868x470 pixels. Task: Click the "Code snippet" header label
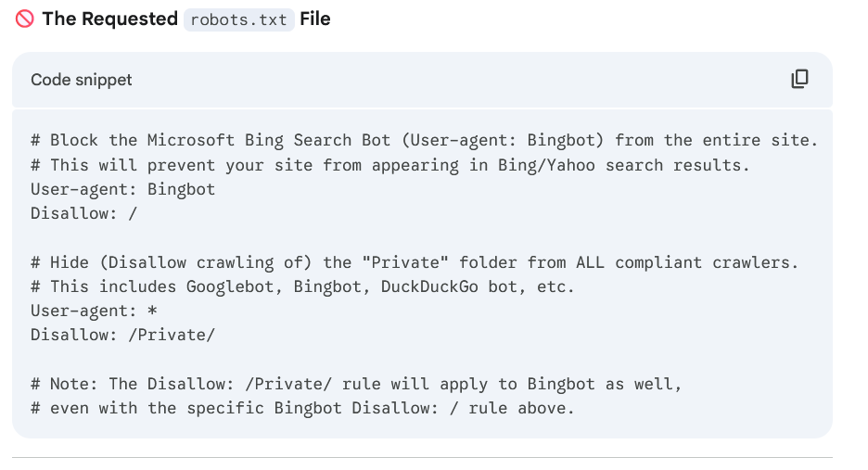point(82,80)
